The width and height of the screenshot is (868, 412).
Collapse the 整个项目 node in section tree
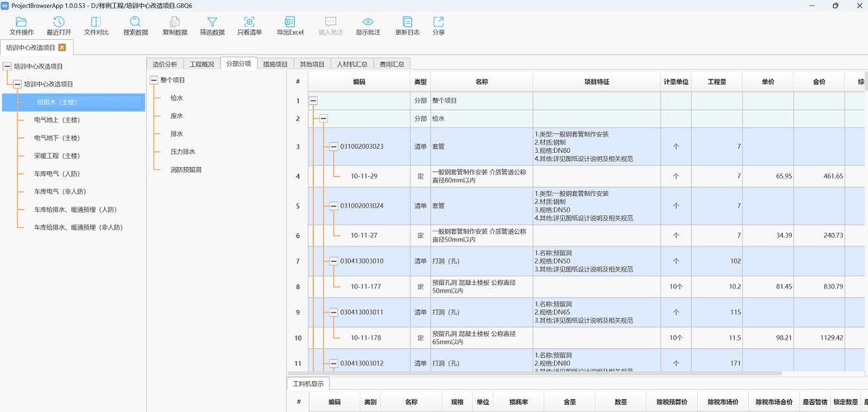pos(153,80)
